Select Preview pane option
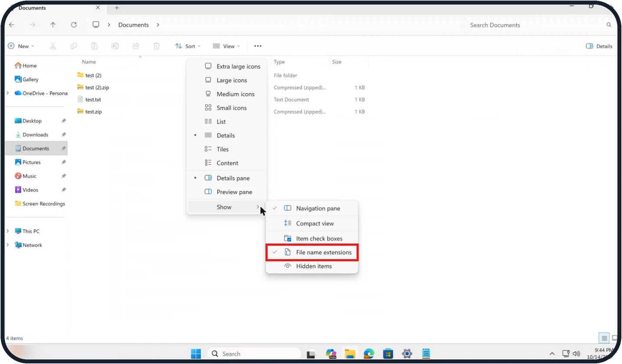Viewport: 622px width, 364px height. (x=226, y=192)
